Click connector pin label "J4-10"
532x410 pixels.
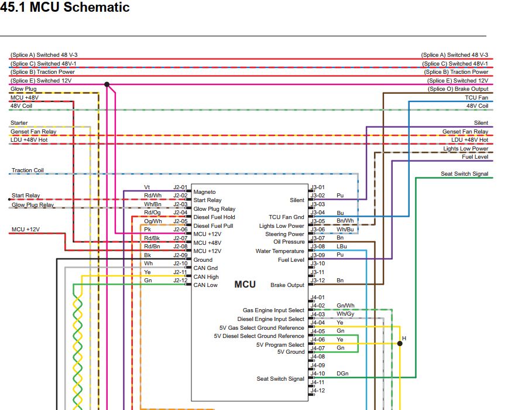tap(318, 373)
